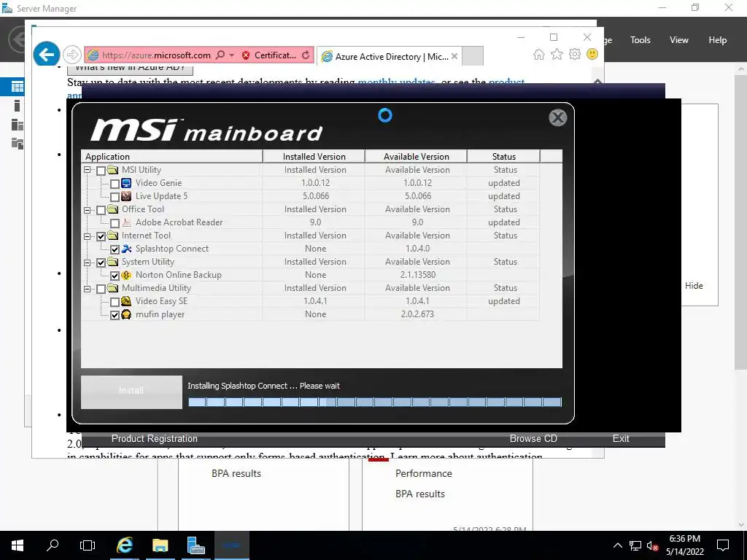
Task: Uncheck the Norton Online Backup checkbox
Action: (x=115, y=275)
